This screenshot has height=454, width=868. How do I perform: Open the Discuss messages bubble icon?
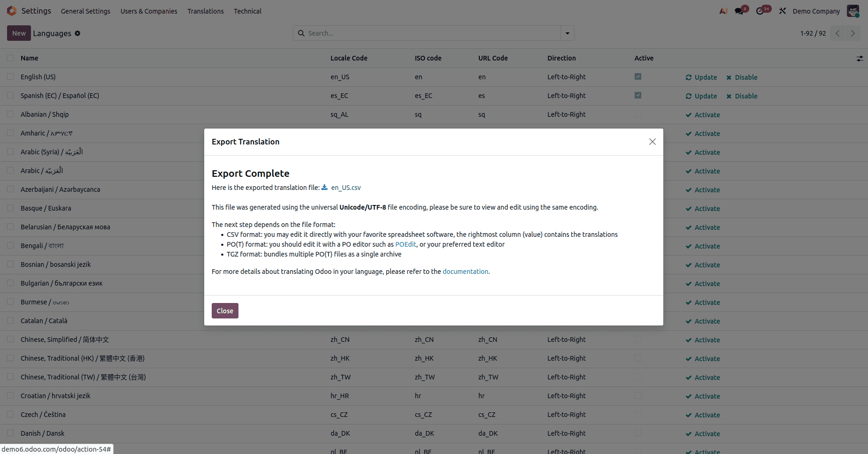738,10
